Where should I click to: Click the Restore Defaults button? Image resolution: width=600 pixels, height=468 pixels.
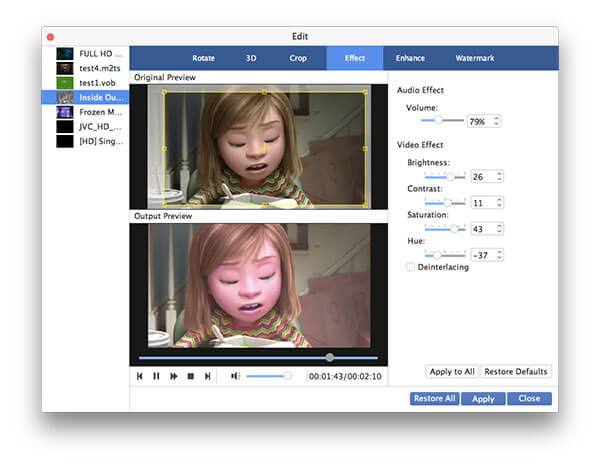pos(515,372)
